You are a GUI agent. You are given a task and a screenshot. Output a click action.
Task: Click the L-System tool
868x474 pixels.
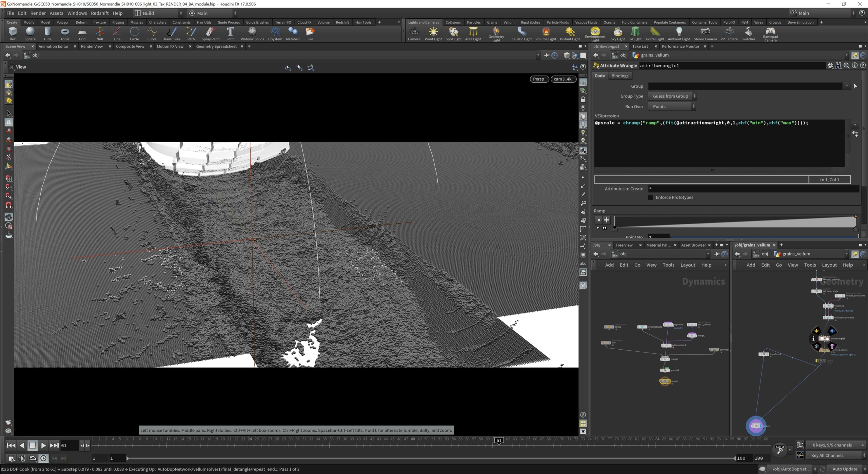tap(275, 34)
